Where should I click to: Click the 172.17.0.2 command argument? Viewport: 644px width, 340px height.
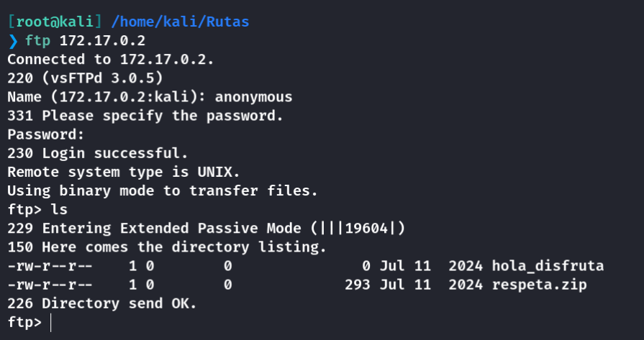coord(102,41)
